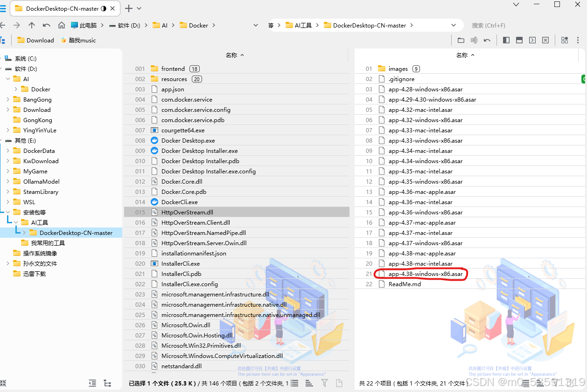Expand the 孙永文的文件 tree folder
The width and height of the screenshot is (587, 392).
(x=8, y=263)
